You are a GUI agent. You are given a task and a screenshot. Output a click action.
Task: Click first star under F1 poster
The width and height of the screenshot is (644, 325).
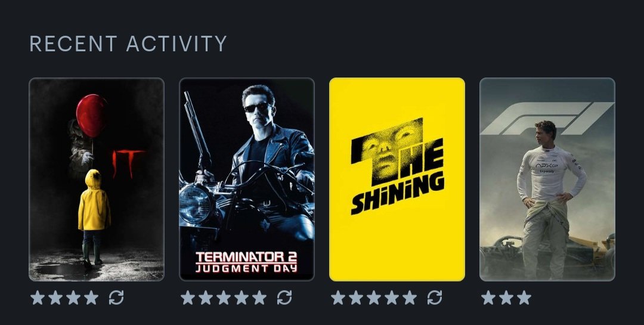[x=488, y=298]
